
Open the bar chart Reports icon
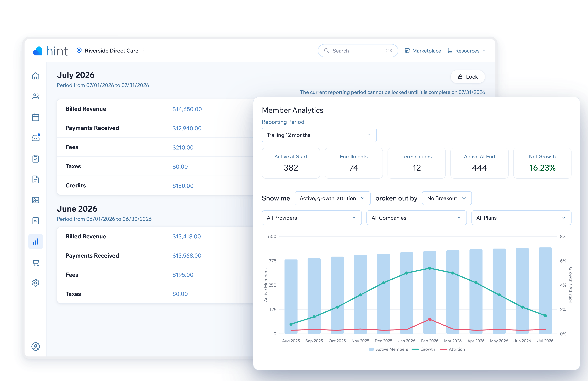tap(36, 241)
